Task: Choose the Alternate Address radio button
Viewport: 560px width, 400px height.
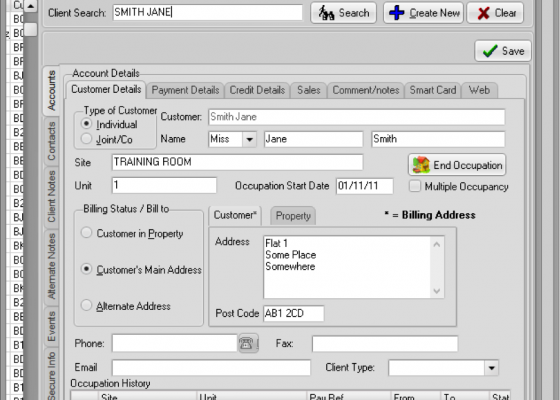Action: tap(86, 305)
